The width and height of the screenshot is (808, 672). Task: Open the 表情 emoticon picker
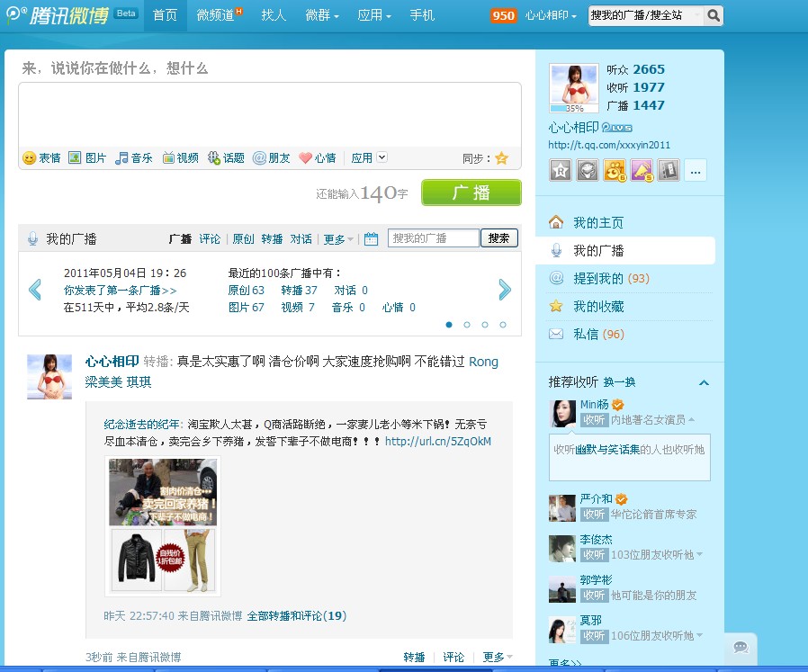point(41,158)
